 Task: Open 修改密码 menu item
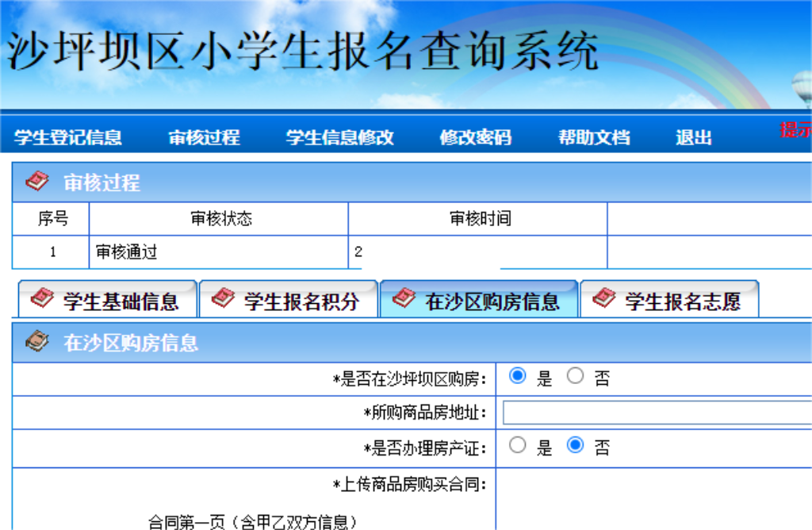pos(476,137)
